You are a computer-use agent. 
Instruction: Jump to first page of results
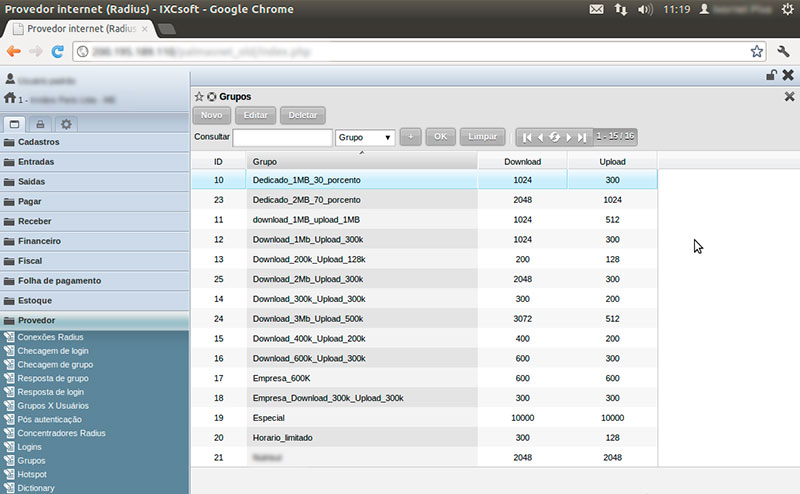[527, 137]
